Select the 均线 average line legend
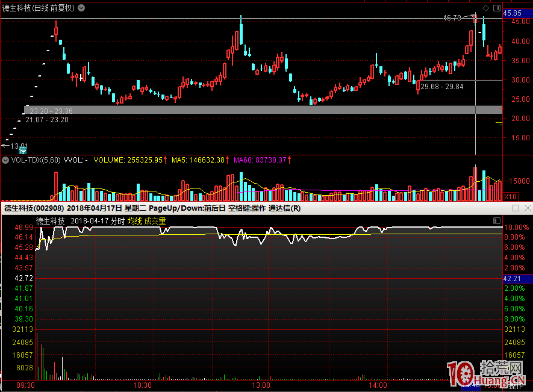This screenshot has height=392, width=533. click(x=134, y=221)
